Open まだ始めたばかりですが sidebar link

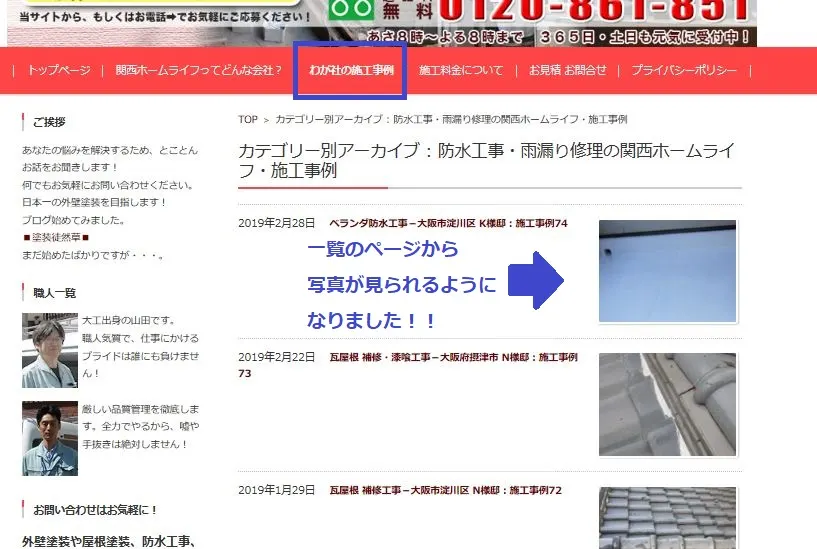pos(93,255)
